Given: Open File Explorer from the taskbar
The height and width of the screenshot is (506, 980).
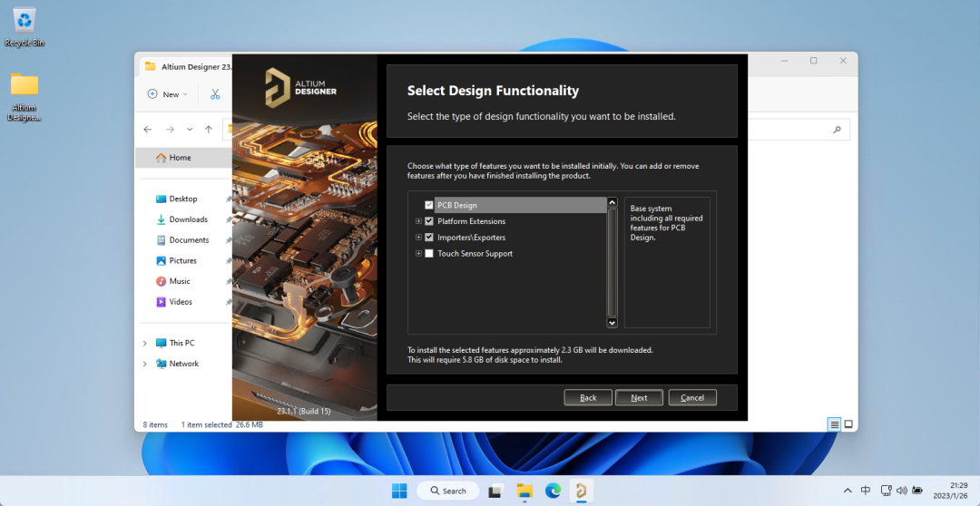Looking at the screenshot, I should tap(524, 491).
